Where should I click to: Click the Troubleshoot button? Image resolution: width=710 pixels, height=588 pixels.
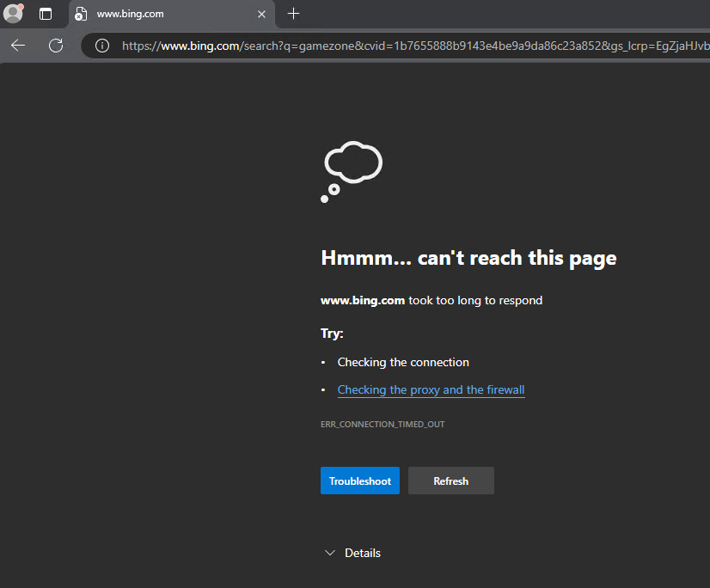[360, 481]
